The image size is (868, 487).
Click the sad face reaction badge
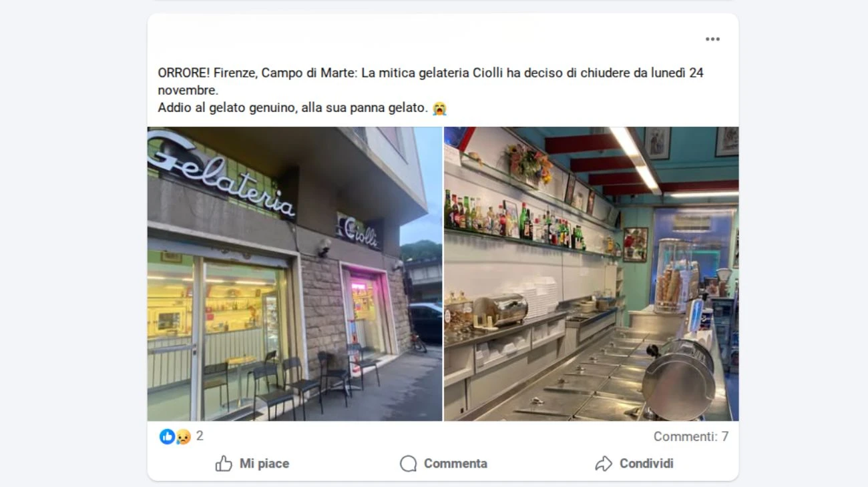[183, 436]
